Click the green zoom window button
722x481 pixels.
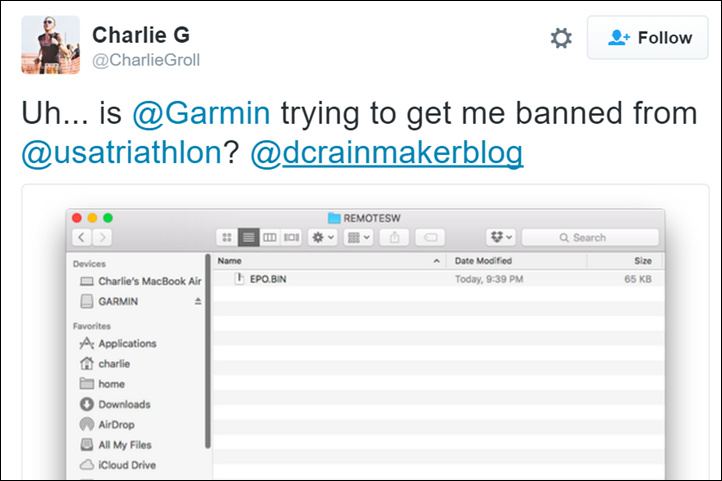[108, 218]
